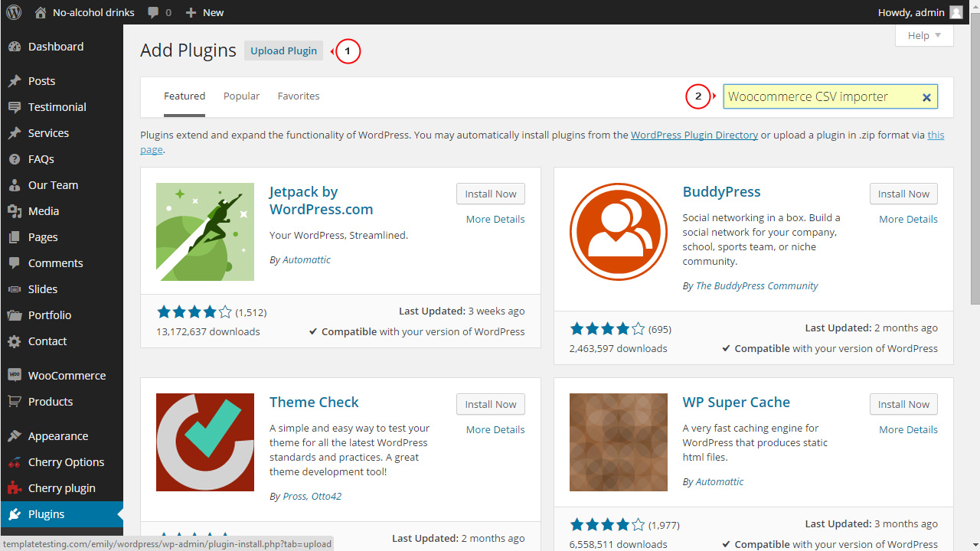Image resolution: width=980 pixels, height=551 pixels.
Task: Open the WP Super Cache title link
Action: (737, 403)
